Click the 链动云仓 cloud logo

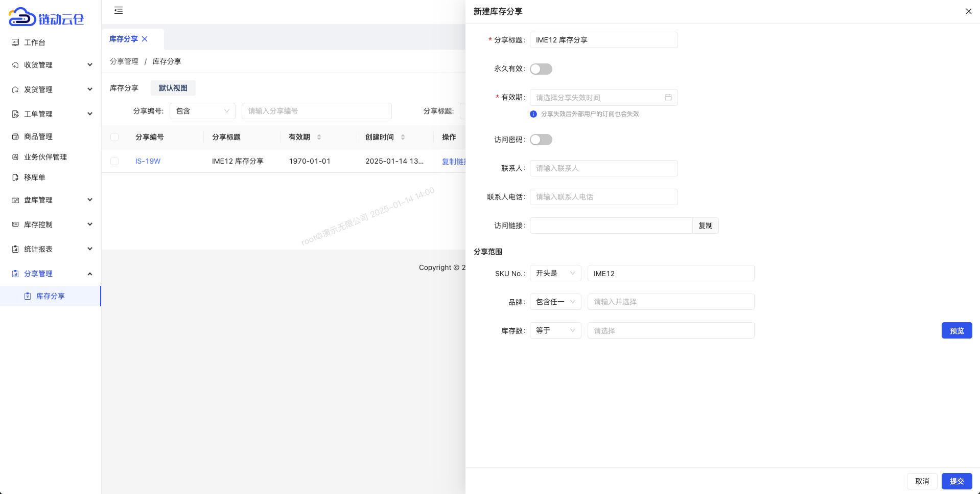pos(20,16)
